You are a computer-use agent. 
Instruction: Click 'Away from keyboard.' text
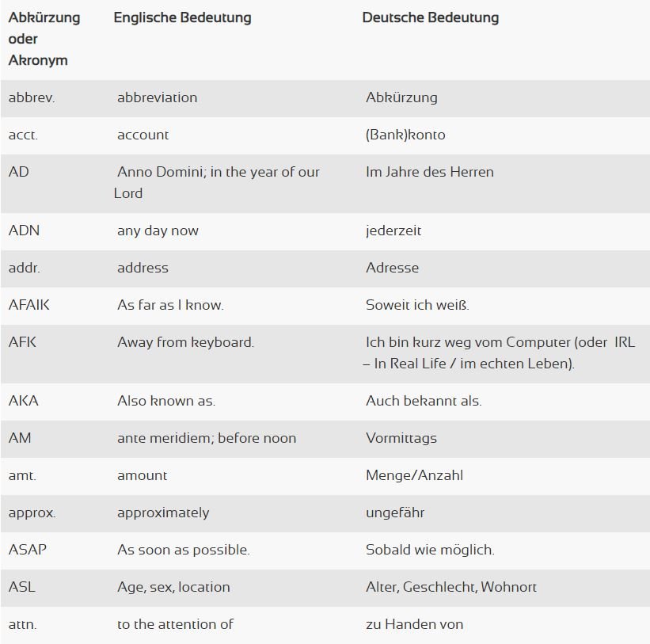(185, 343)
